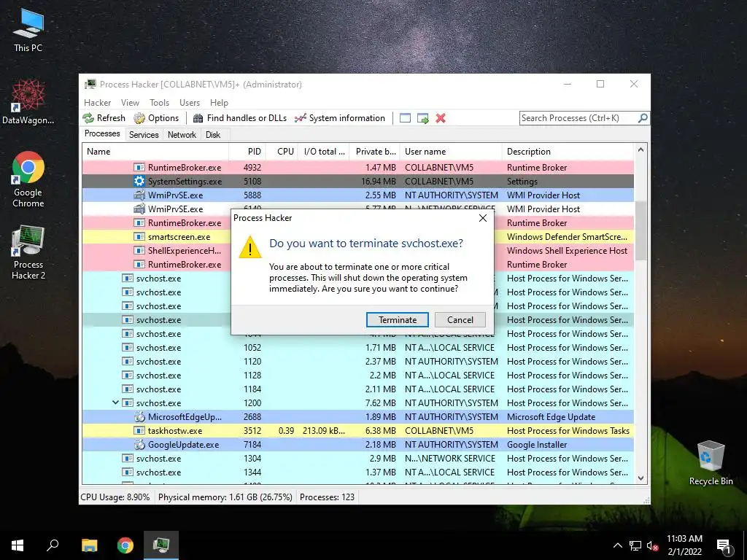Sort by the User name column
Screen dimensions: 747x560
451,152
